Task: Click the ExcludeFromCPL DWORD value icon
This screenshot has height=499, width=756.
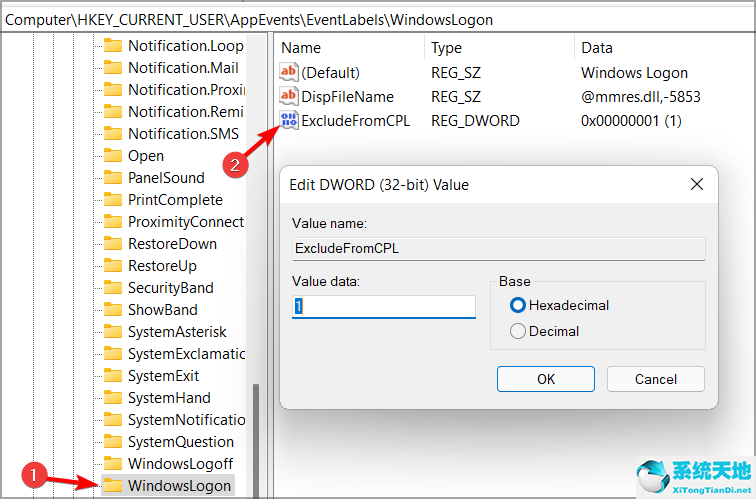Action: click(289, 121)
